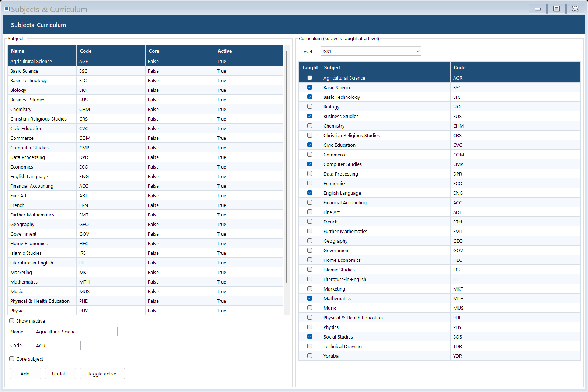This screenshot has height=392, width=588.
Task: Uncheck Taught for English Language
Action: [309, 193]
